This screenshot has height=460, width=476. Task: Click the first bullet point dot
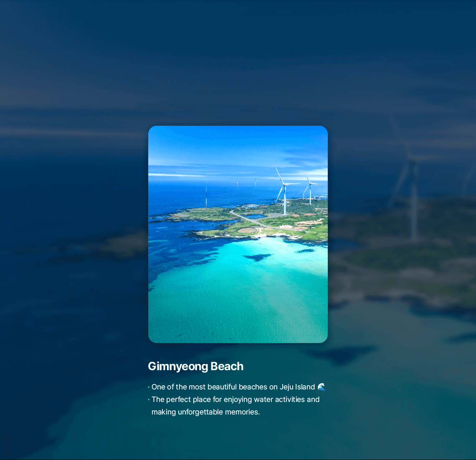149,387
